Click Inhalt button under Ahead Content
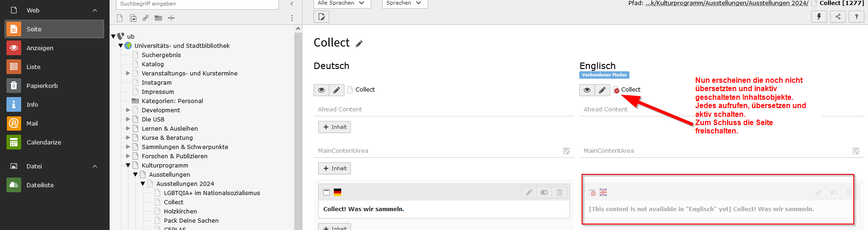The image size is (868, 230). (x=335, y=127)
